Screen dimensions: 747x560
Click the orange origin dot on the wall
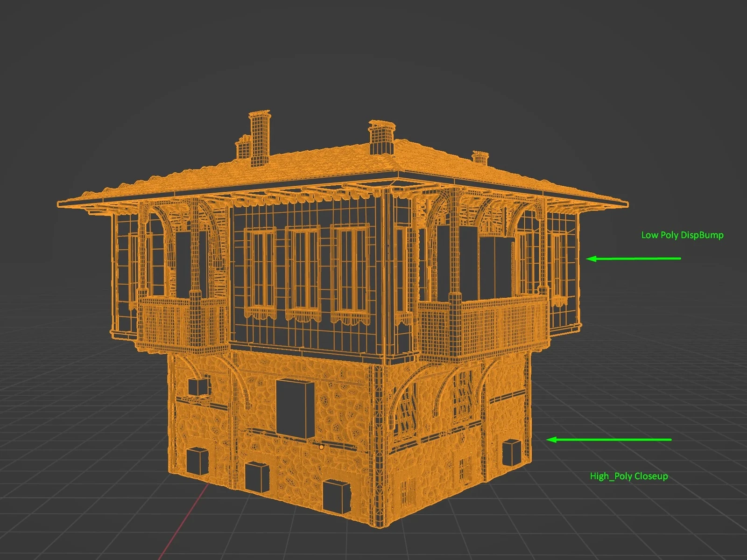[x=321, y=447]
